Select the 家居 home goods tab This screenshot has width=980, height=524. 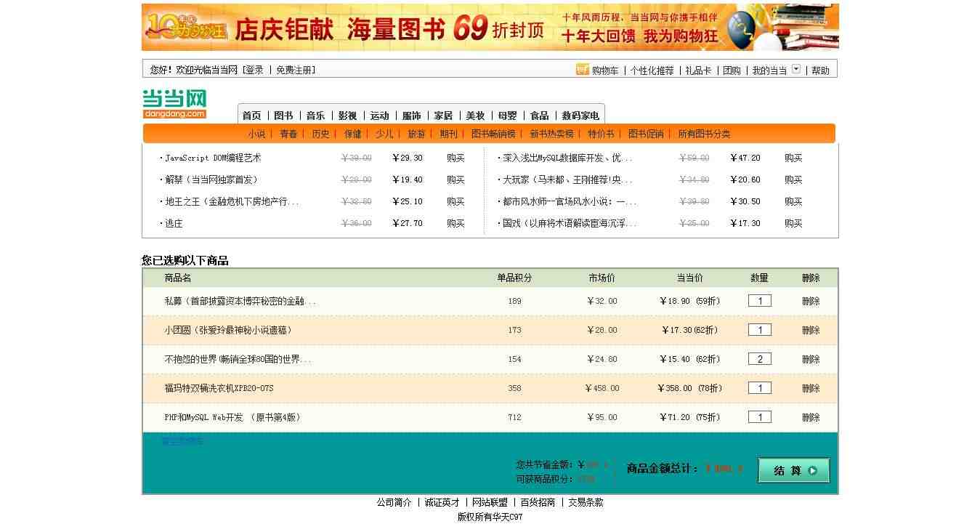pos(443,116)
